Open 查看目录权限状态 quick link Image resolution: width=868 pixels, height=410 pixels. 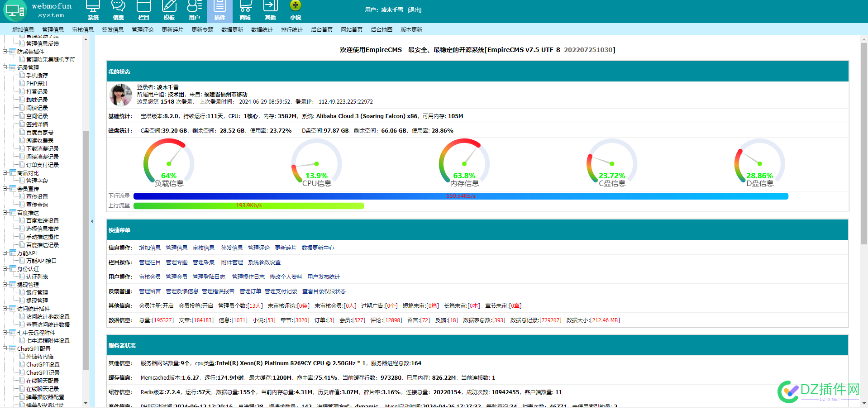coord(324,291)
